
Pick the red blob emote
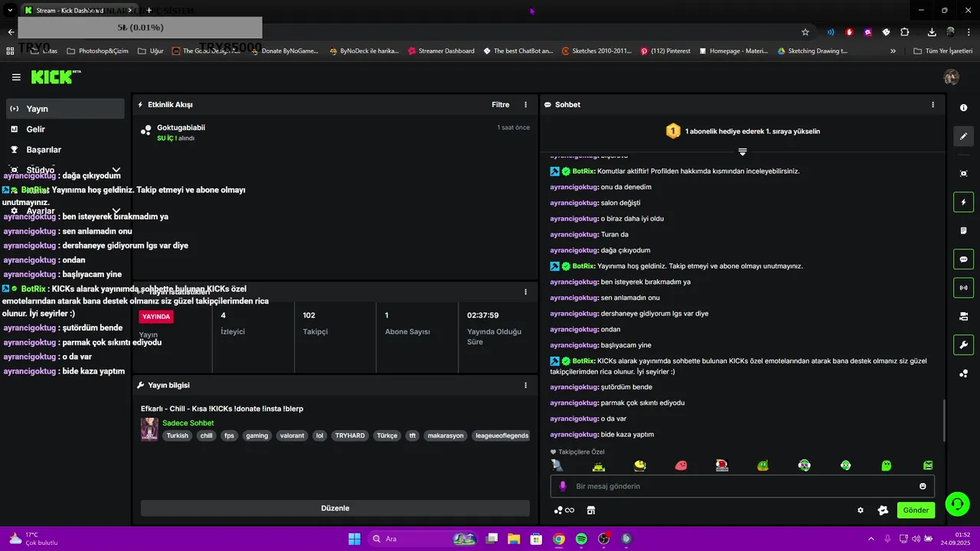click(681, 465)
